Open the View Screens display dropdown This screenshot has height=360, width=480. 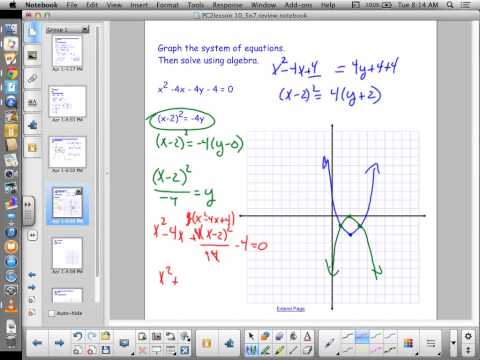125,343
